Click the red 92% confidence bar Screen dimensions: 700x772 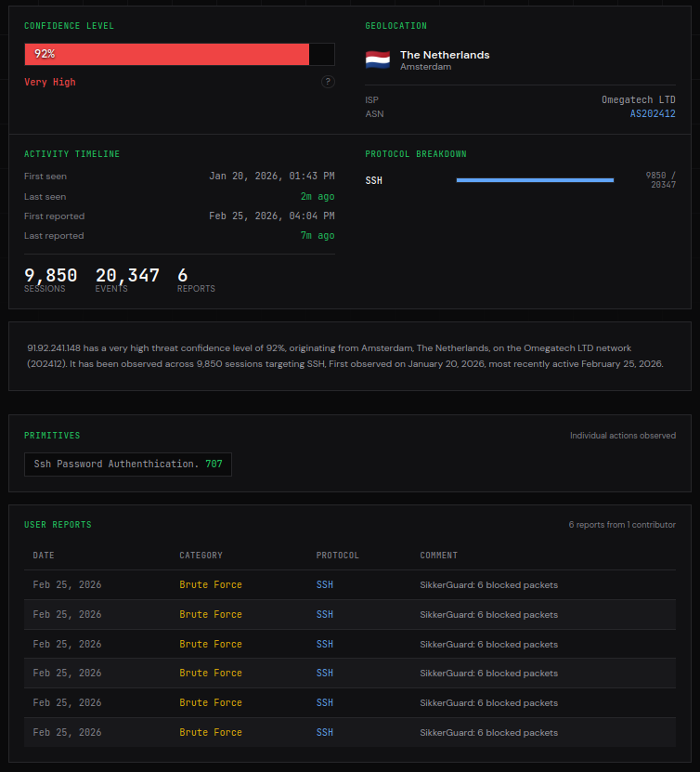(x=167, y=54)
